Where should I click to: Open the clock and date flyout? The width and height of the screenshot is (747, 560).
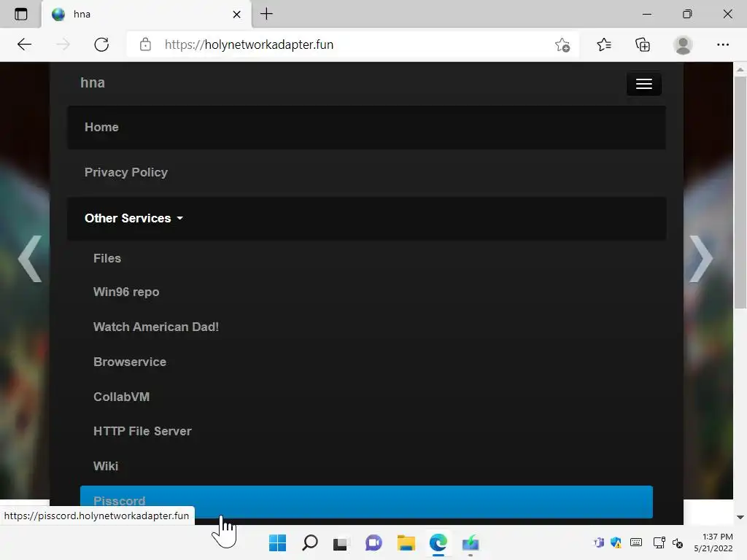713,542
